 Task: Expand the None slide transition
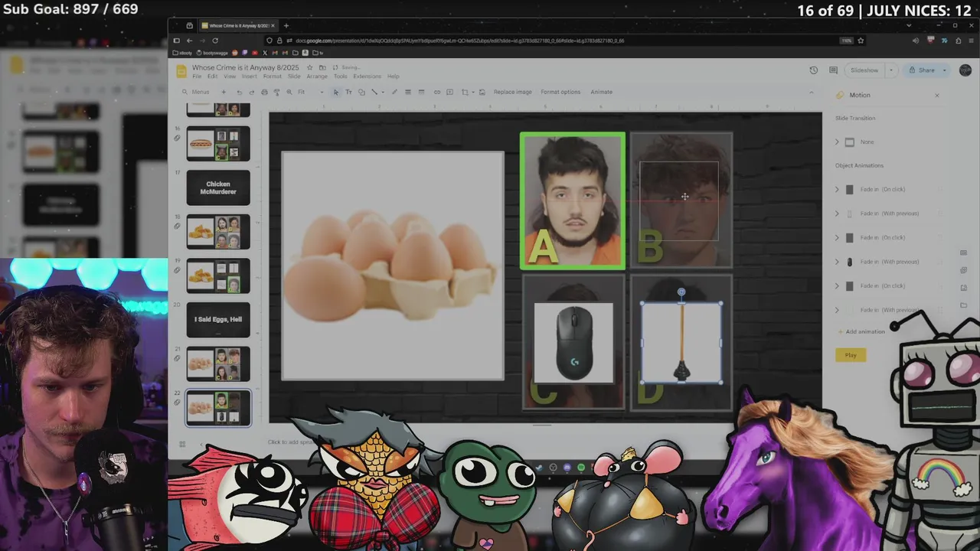click(837, 142)
